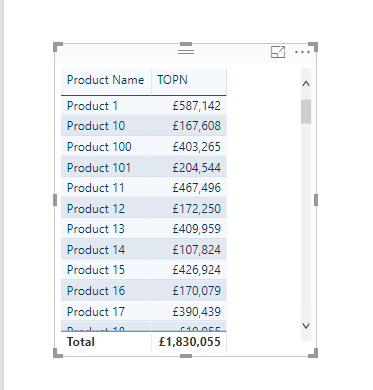The image size is (373, 390).
Task: Click the Total value £1,830,055
Action: pyautogui.click(x=190, y=342)
